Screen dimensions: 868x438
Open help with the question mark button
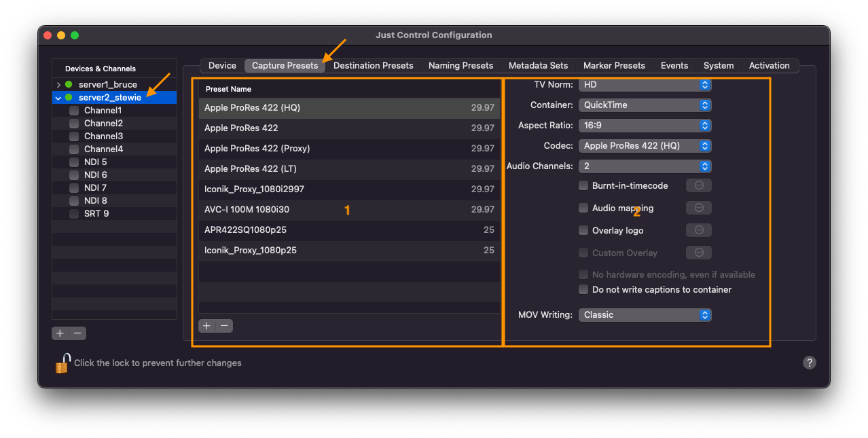809,363
